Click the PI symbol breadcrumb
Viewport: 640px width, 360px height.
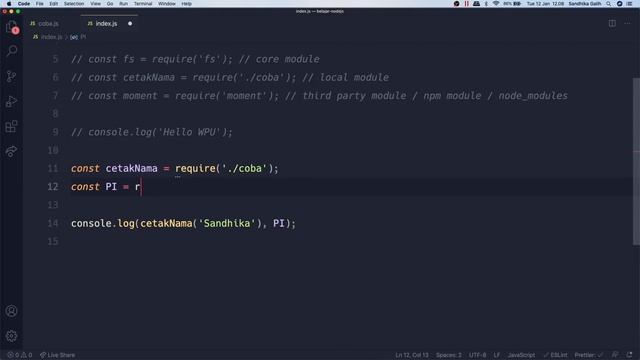click(78, 37)
